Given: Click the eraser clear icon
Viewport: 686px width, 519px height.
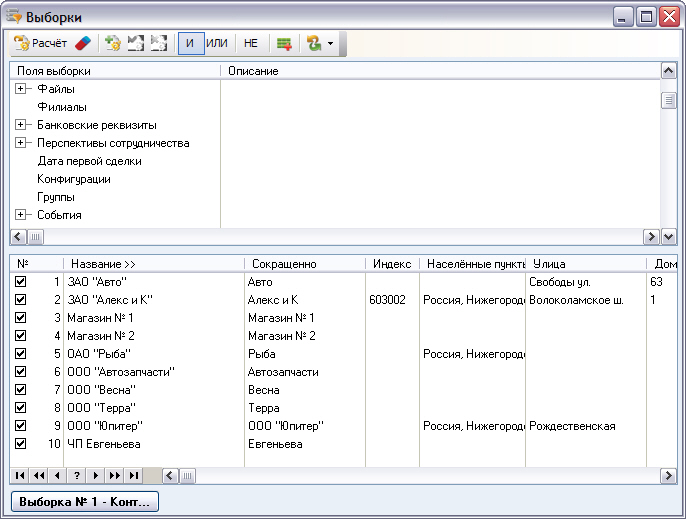Looking at the screenshot, I should [x=83, y=43].
